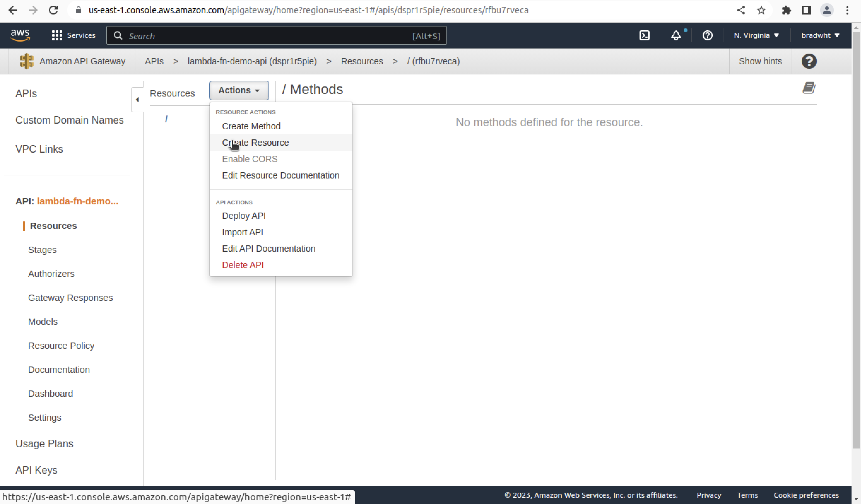This screenshot has height=504, width=861.
Task: Open Stages in the API sidebar
Action: pyautogui.click(x=42, y=250)
